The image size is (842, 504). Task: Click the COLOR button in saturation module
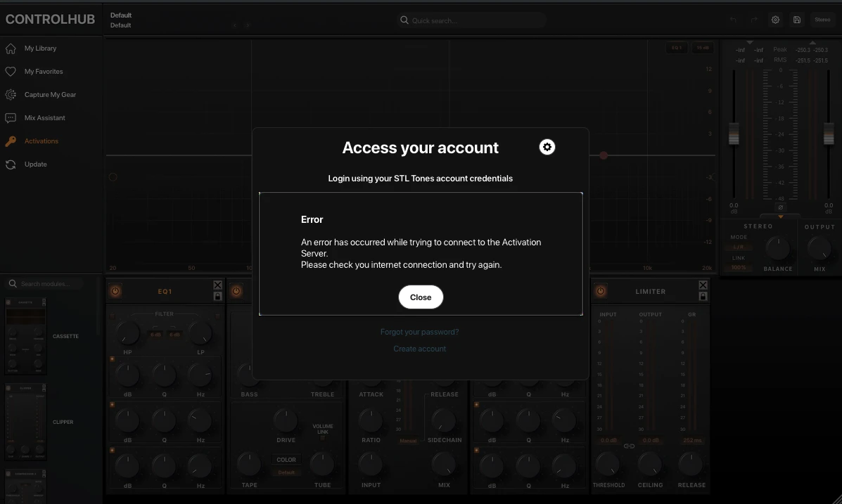point(286,460)
